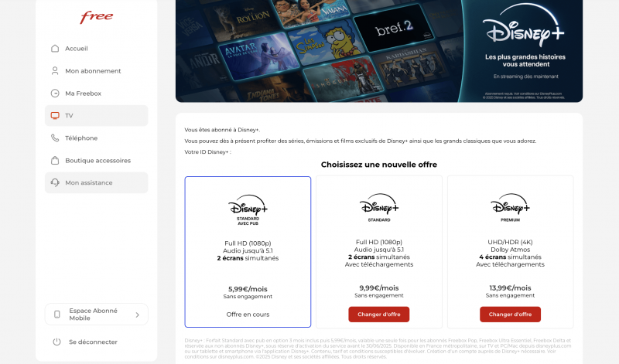The height and width of the screenshot is (364, 619).
Task: Select the Standard avec pub offer card
Action: pos(248,252)
